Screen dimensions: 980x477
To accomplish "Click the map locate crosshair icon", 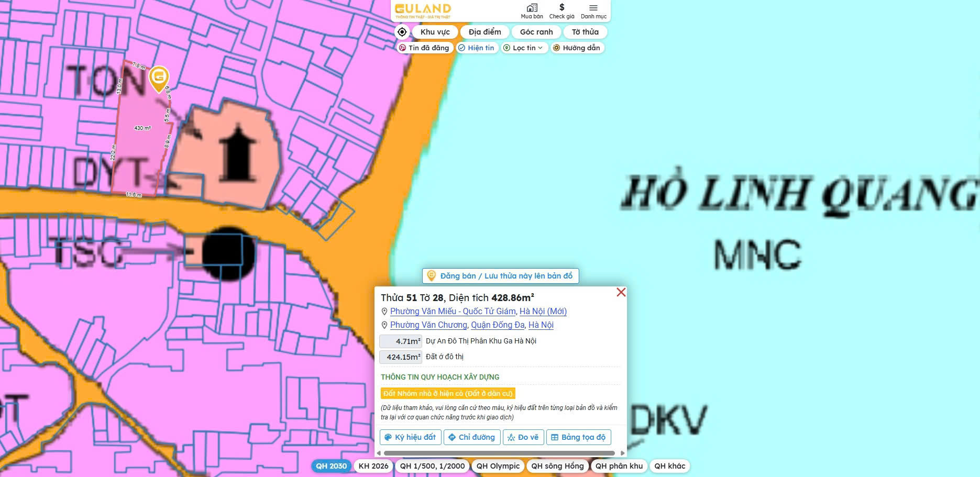I will coord(402,32).
